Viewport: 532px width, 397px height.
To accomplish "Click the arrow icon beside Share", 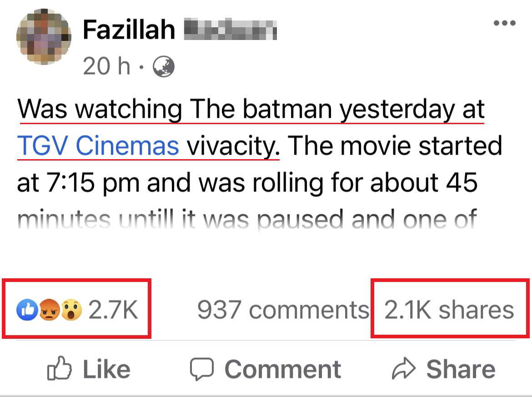I will (404, 369).
